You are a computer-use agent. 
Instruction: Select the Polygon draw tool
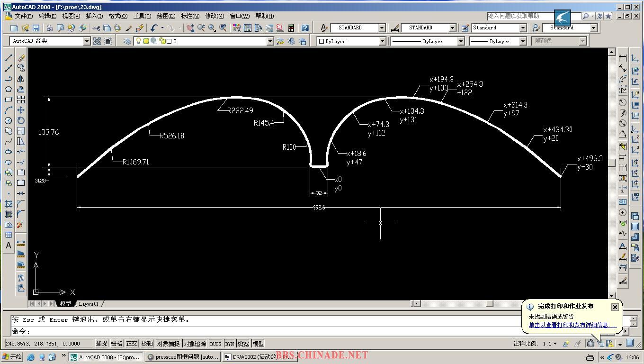pos(9,89)
